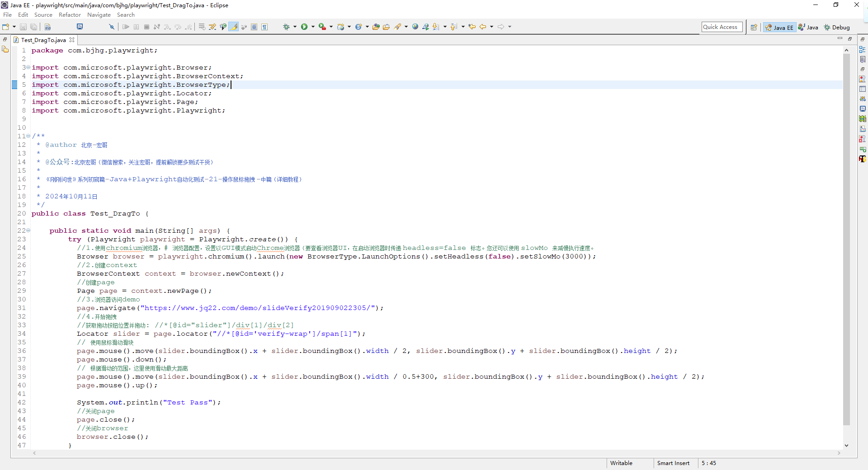
Task: Click the Quick Access search field
Action: tap(722, 27)
